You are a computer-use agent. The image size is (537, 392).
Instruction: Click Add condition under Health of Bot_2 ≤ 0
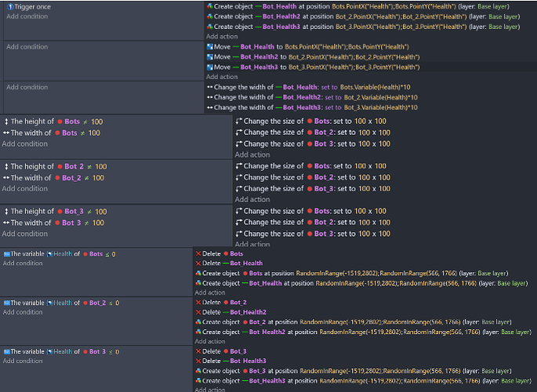[23, 312]
